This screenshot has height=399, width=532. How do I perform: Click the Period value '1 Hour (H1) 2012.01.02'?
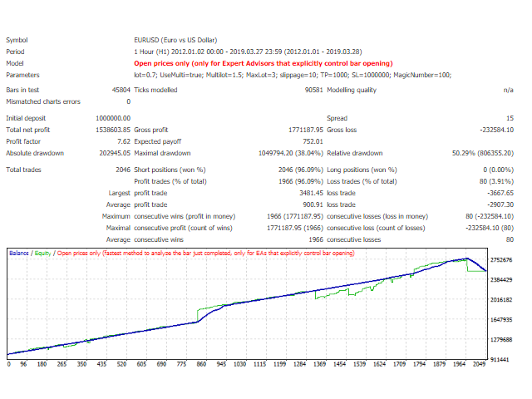coord(248,52)
